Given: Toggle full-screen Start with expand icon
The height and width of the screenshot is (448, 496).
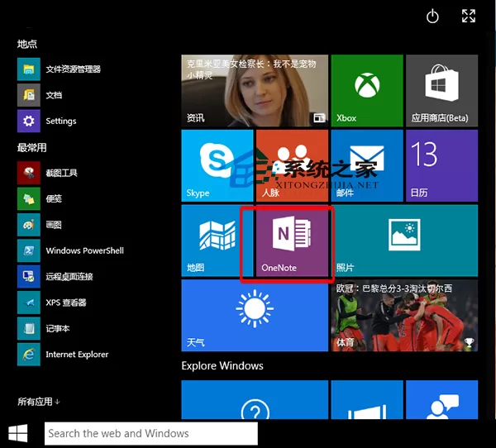Looking at the screenshot, I should tap(469, 16).
